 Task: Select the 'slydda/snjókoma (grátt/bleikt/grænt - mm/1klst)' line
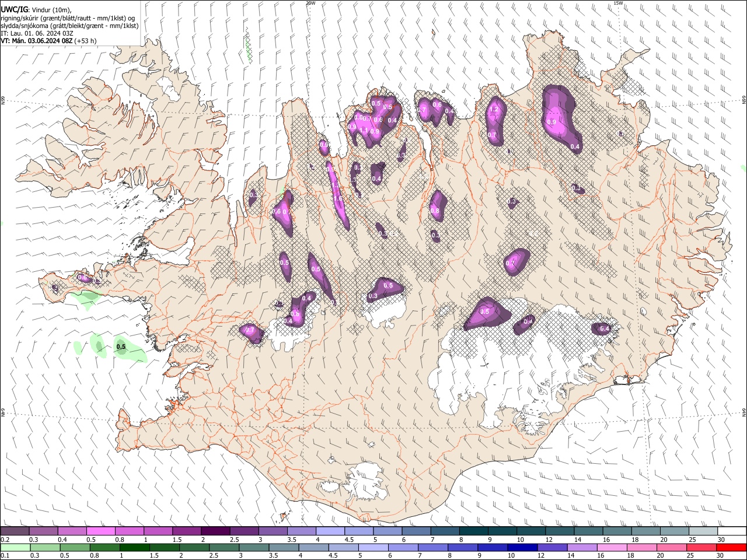[x=69, y=26]
